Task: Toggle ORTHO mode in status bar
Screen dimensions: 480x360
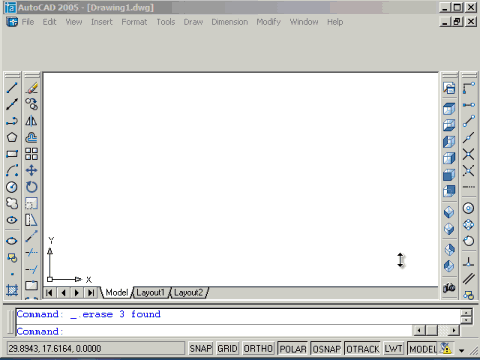Action: tap(258, 349)
